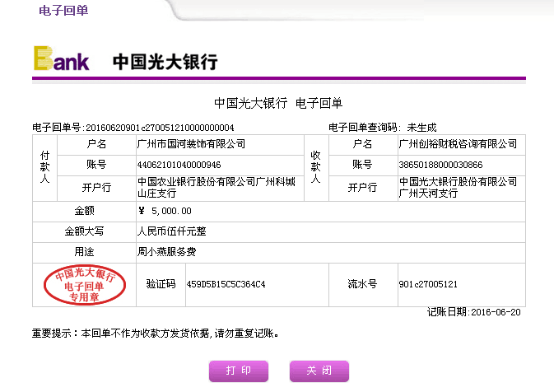
Task: Select payee account 38650188000030866
Action: tap(440, 165)
